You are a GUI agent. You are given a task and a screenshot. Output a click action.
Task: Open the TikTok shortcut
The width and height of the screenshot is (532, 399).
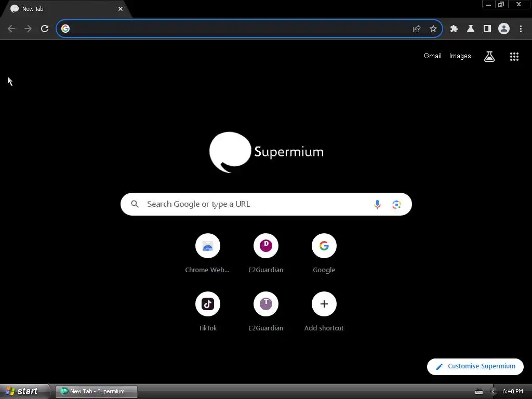click(x=207, y=311)
